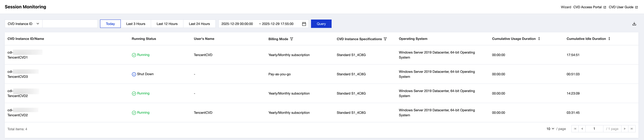Go to the next page arrow
Screen dimensions: 644x140
(625, 129)
